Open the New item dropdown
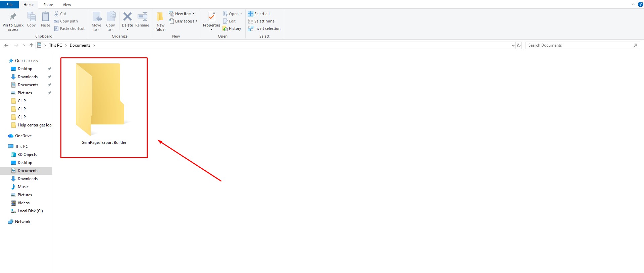Viewport: 644px width, 273px height. pos(182,14)
